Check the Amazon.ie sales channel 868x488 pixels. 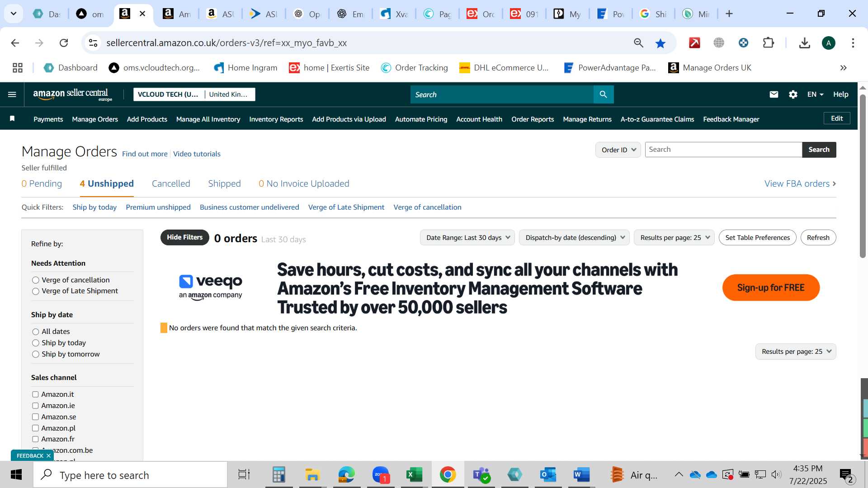tap(35, 406)
